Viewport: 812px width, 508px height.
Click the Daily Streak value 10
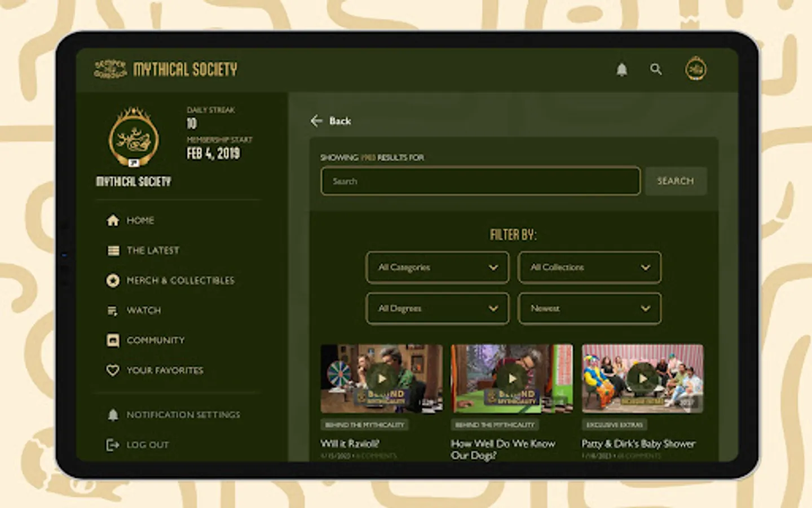(x=192, y=124)
